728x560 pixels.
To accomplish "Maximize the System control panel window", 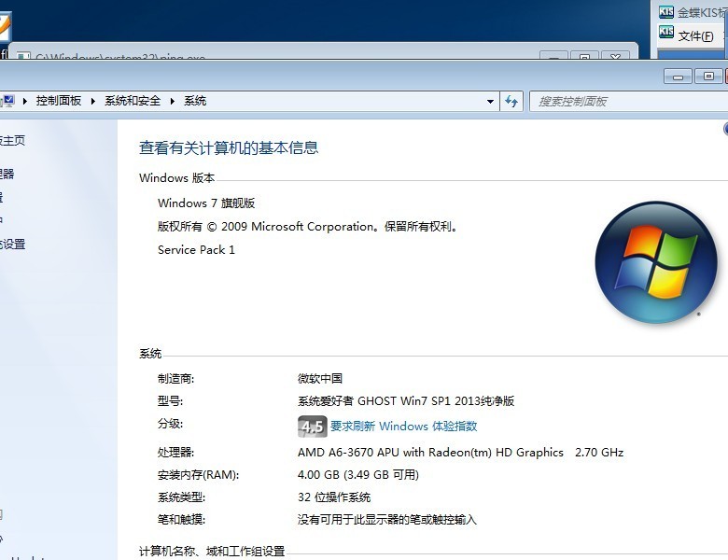I will tap(708, 77).
